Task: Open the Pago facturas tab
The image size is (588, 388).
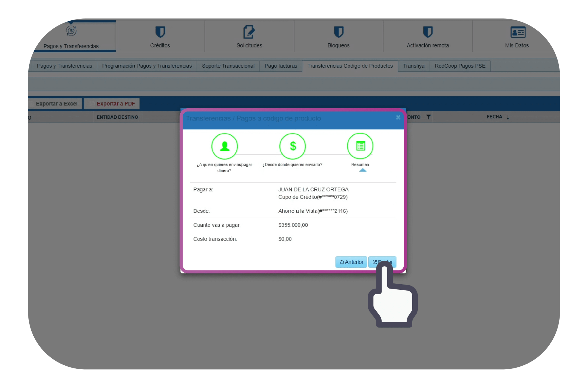Action: (x=281, y=66)
